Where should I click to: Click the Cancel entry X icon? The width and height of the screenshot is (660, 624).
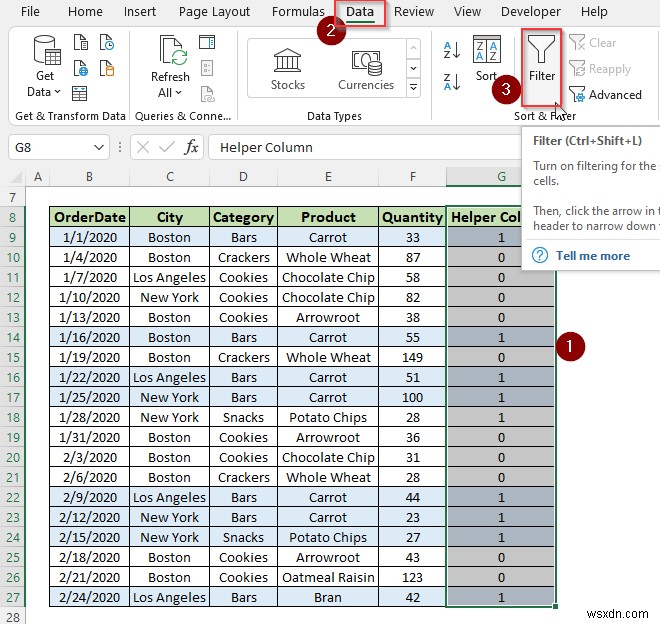pos(143,147)
